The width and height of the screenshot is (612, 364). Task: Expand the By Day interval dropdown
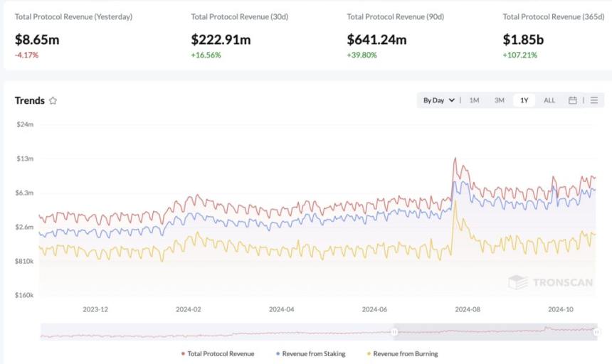pos(438,100)
